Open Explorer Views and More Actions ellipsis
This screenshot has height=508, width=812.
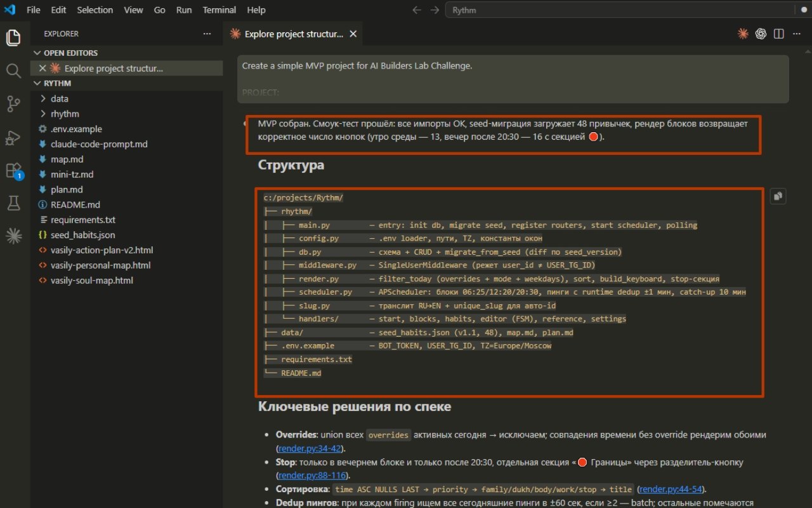(207, 34)
